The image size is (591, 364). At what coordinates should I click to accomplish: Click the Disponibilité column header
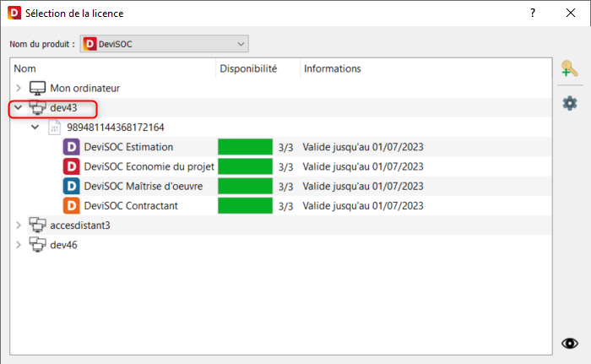[258, 68]
